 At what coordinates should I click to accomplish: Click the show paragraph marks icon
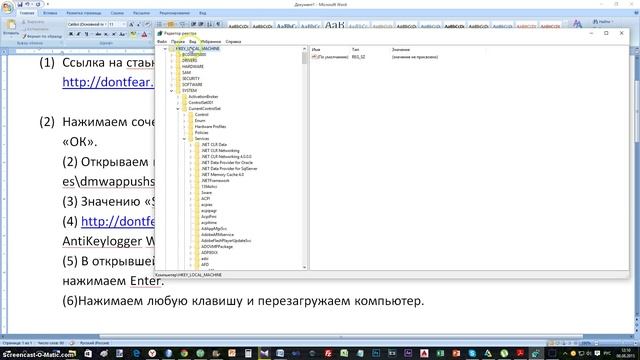point(218,24)
